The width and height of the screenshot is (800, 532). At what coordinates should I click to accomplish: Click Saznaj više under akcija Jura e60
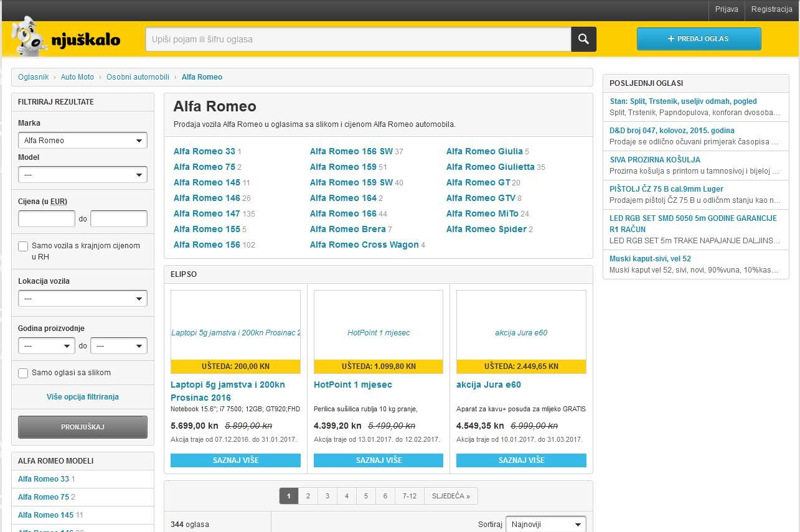tap(521, 460)
